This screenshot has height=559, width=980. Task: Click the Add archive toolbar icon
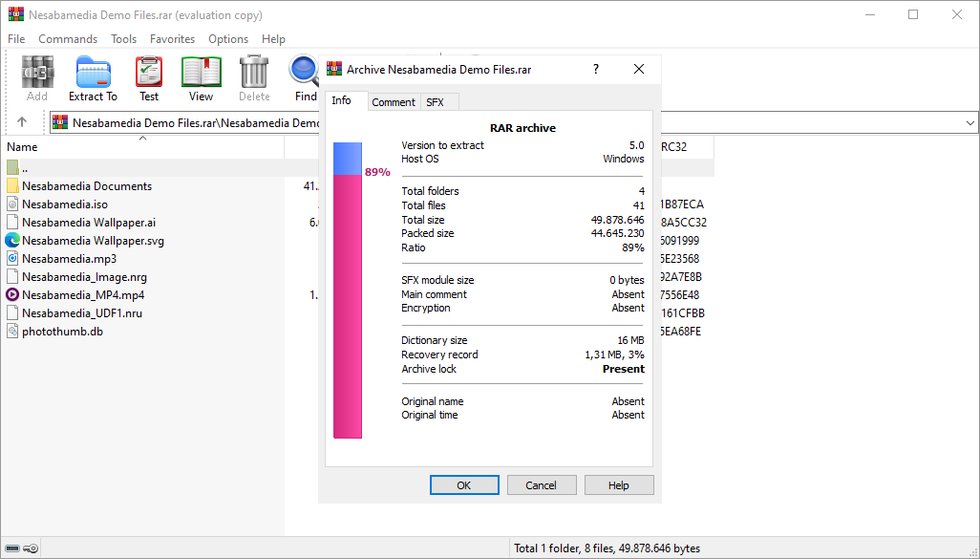pos(37,76)
